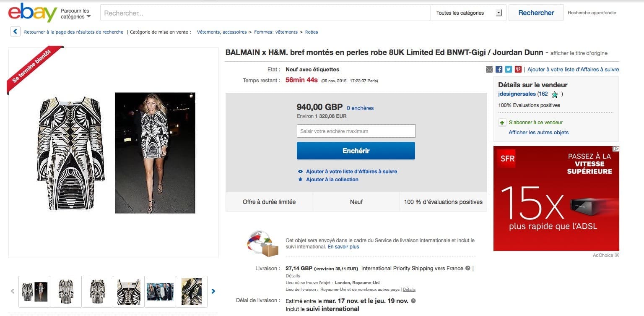This screenshot has height=316, width=644.
Task: Click the main search text field
Action: pyautogui.click(x=265, y=13)
